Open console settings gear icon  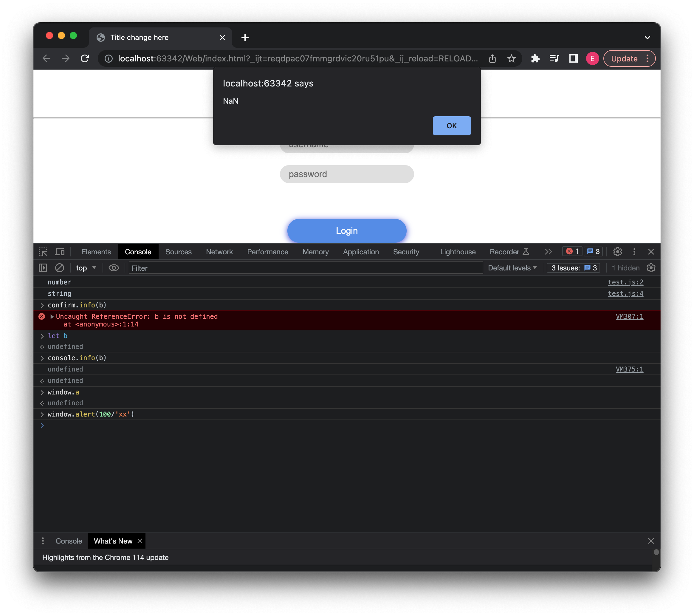tap(650, 268)
